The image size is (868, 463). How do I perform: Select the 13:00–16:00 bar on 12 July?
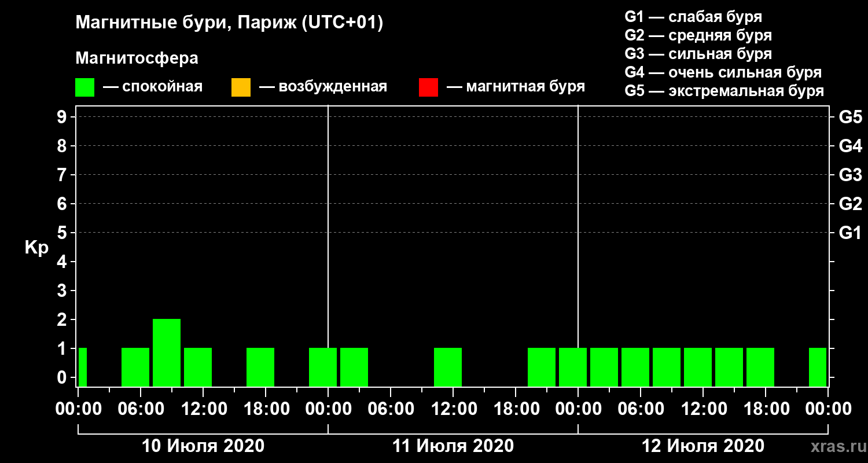click(729, 367)
